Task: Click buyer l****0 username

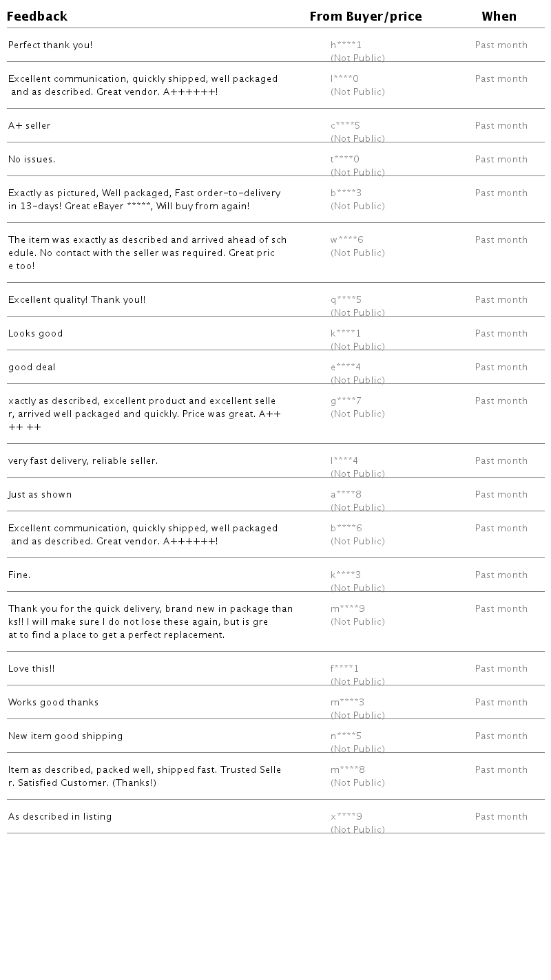Action: [344, 79]
